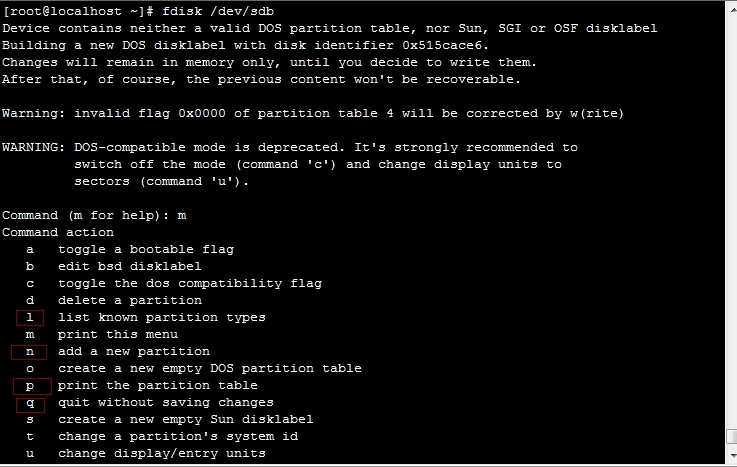Viewport: 737px width, 467px height.
Task: Click the boxed 'n' command letter
Action: coord(29,352)
